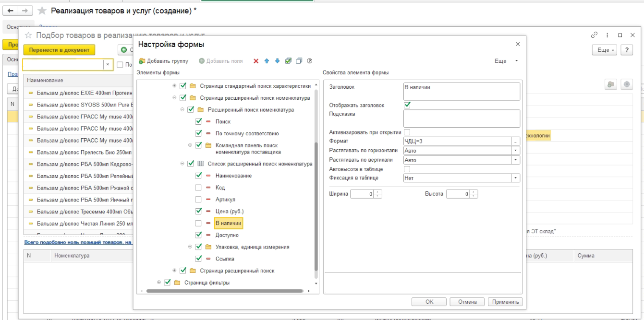Select the Доступно tree item
This screenshot has width=644, height=320.
coord(227,235)
